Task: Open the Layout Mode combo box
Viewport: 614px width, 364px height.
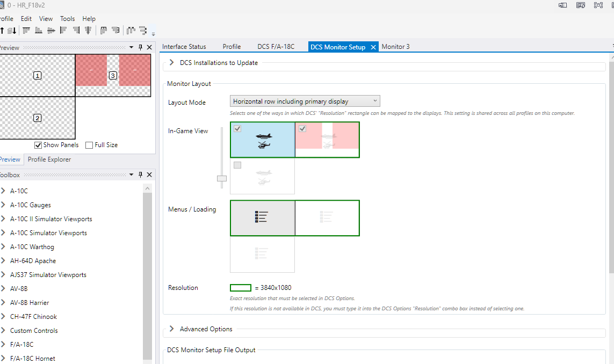Action: coord(305,101)
